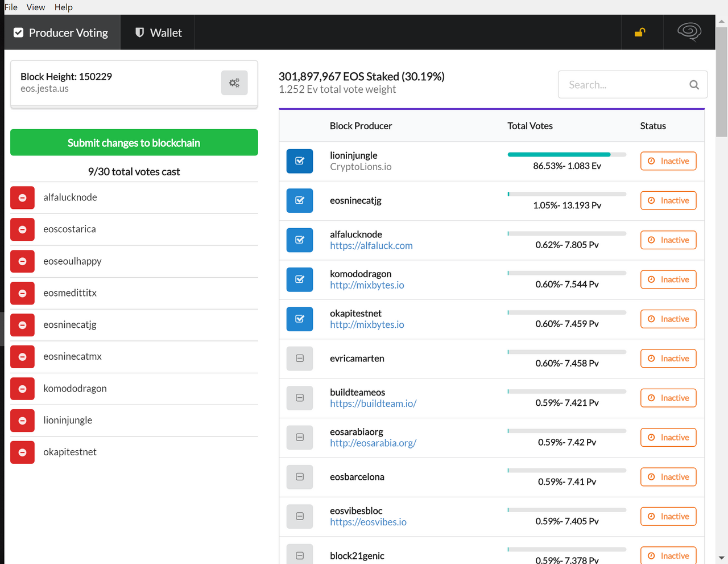Check the evricamarten producer checkbox
The image size is (728, 564).
(300, 359)
